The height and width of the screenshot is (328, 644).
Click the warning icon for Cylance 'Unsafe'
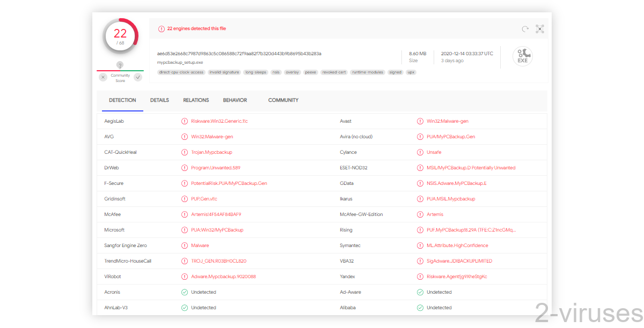[x=420, y=152]
